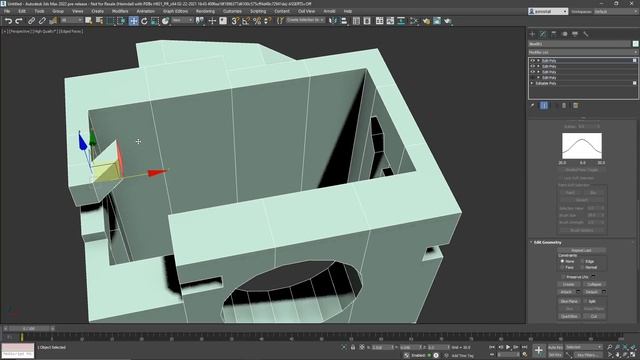
Task: Select the Select and Link tool
Action: click(x=31, y=21)
